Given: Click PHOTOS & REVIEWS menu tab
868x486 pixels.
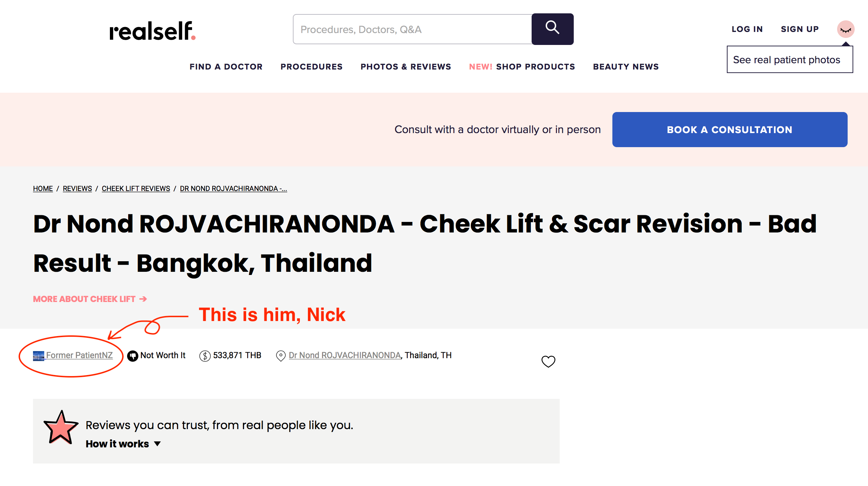Looking at the screenshot, I should pos(406,67).
